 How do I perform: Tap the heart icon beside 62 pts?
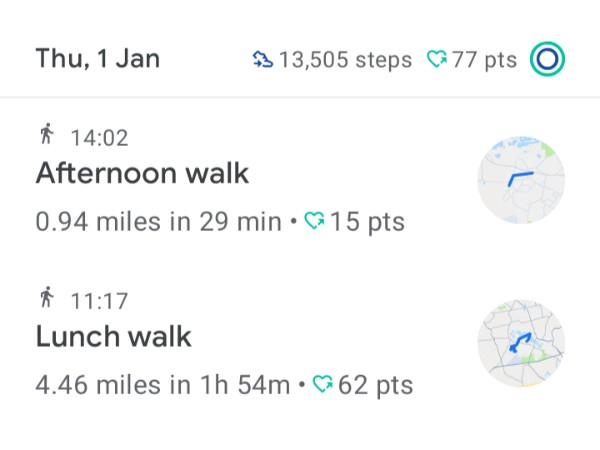[323, 383]
